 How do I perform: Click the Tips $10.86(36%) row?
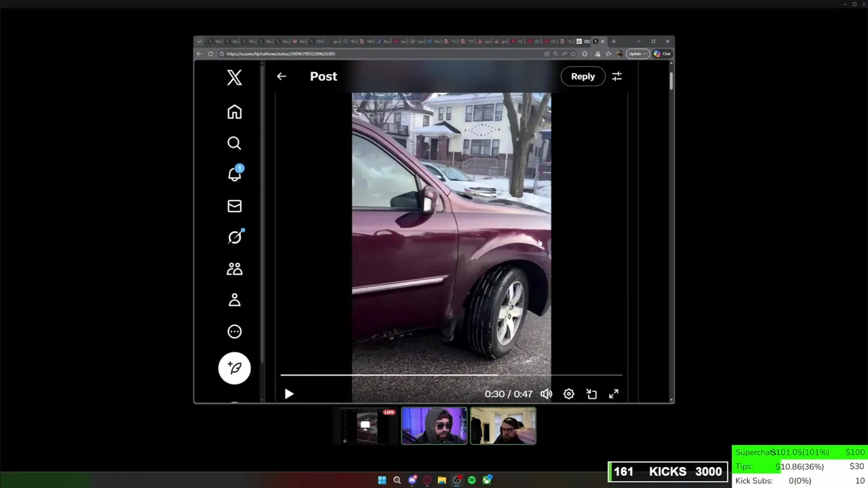pos(800,466)
